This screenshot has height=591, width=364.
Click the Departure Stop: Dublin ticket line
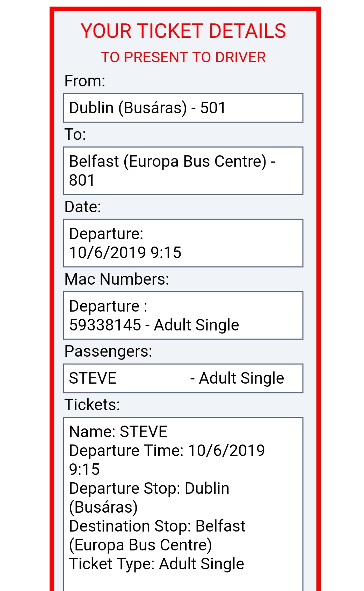tap(149, 489)
